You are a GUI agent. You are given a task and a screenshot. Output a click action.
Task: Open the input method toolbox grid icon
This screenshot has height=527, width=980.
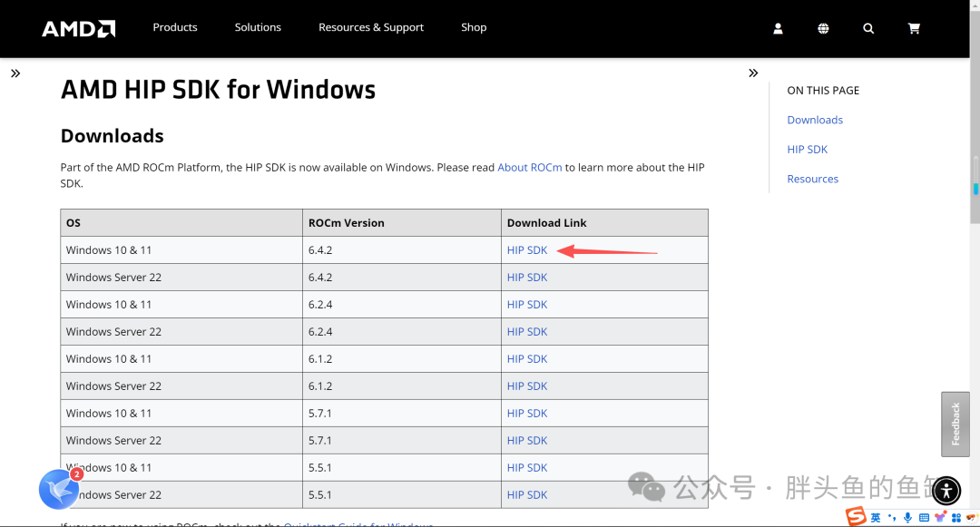click(956, 518)
